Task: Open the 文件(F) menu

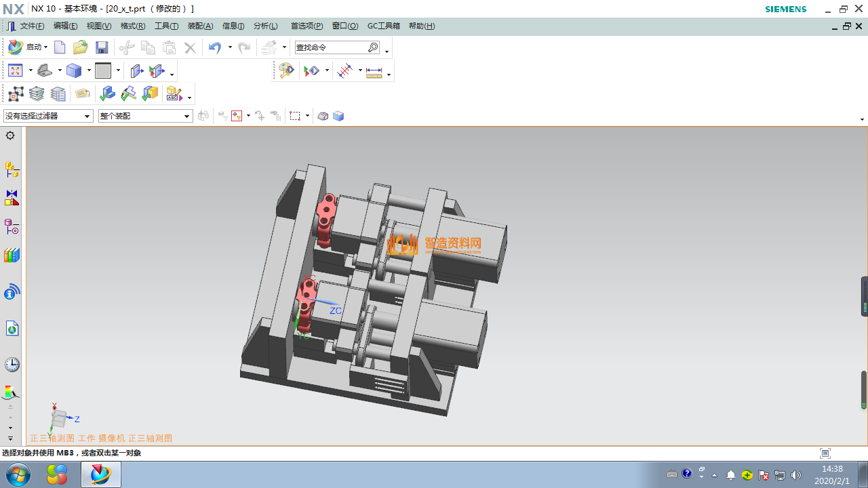Action: click(x=32, y=26)
